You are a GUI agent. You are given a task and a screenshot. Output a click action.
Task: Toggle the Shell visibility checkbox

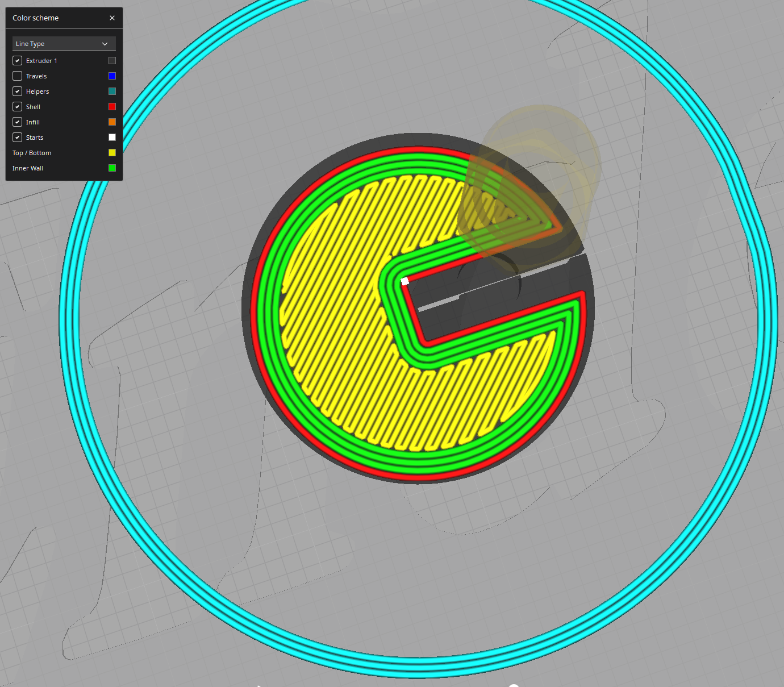[17, 106]
